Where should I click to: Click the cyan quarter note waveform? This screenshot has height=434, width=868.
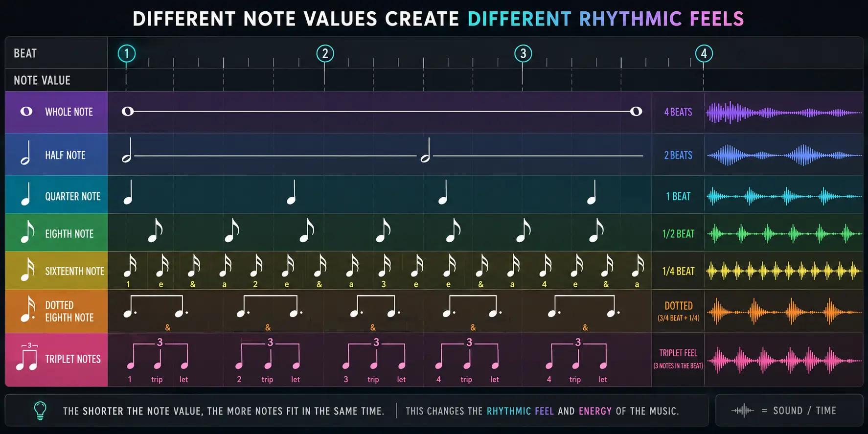point(783,196)
